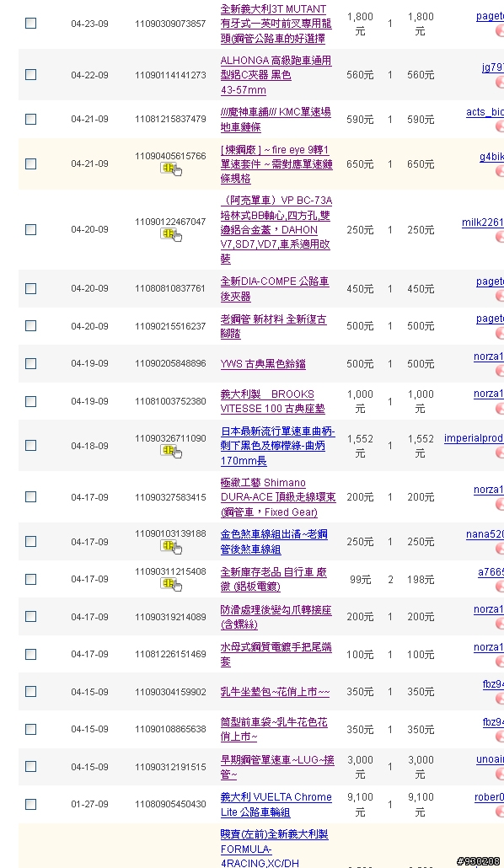Open the VUELTA Chrome Lite wheelset link
The height and width of the screenshot is (868, 504).
(x=276, y=804)
